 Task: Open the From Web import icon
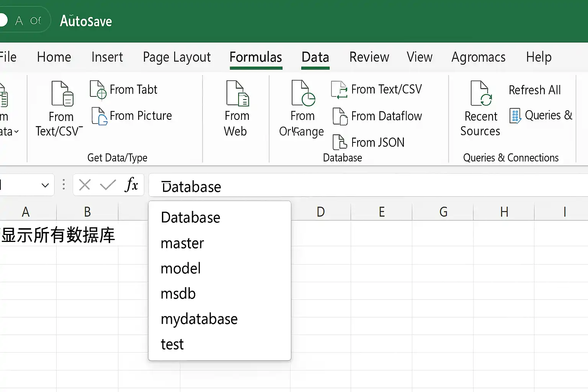coord(237,93)
